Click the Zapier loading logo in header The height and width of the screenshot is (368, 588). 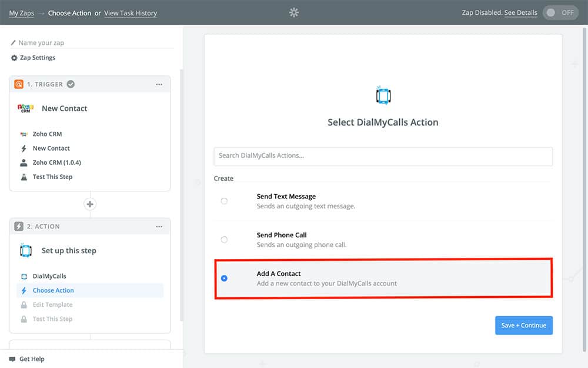point(294,12)
